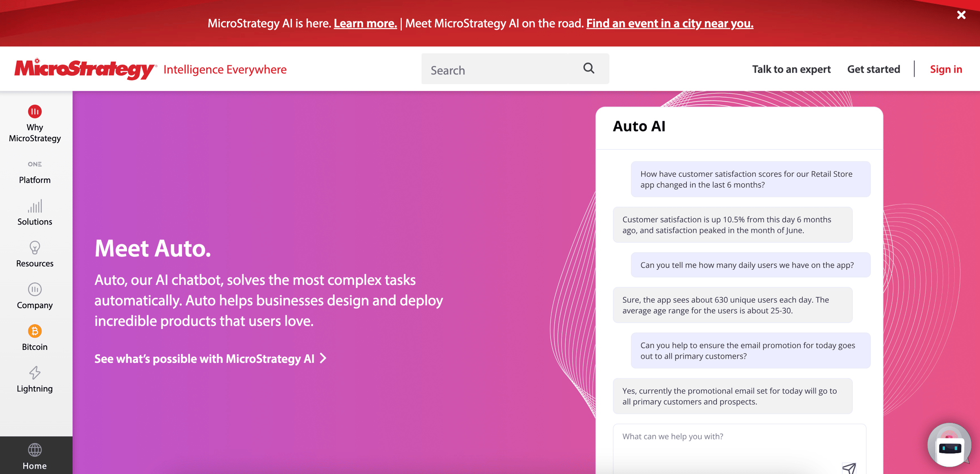Click the Intelligence Everywhere tagline
This screenshot has height=474, width=980.
coord(225,69)
